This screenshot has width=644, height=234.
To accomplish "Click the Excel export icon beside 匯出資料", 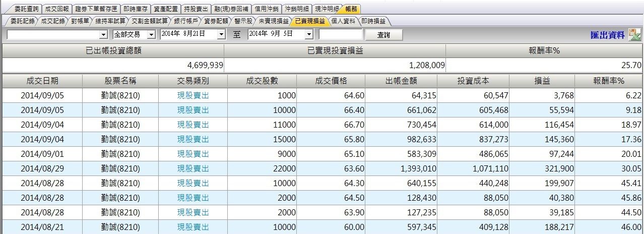I will [634, 34].
